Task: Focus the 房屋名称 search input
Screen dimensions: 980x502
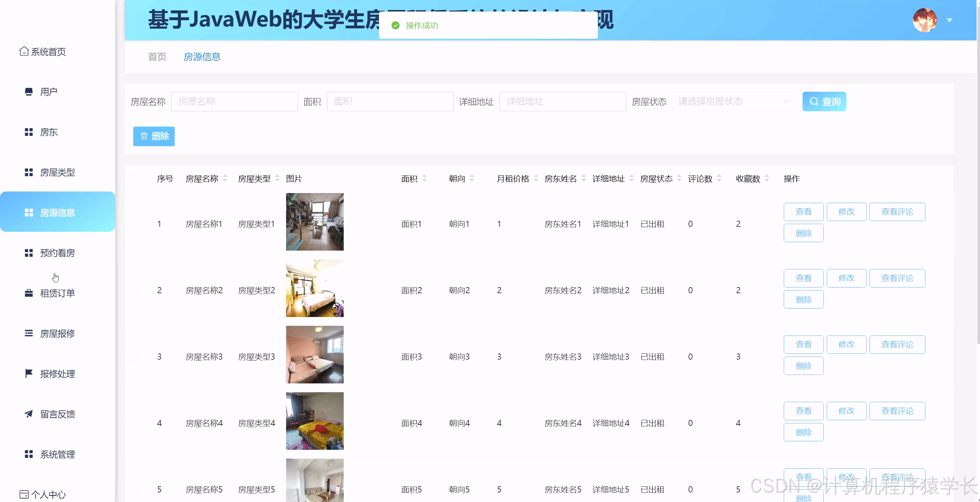Action: coord(235,101)
